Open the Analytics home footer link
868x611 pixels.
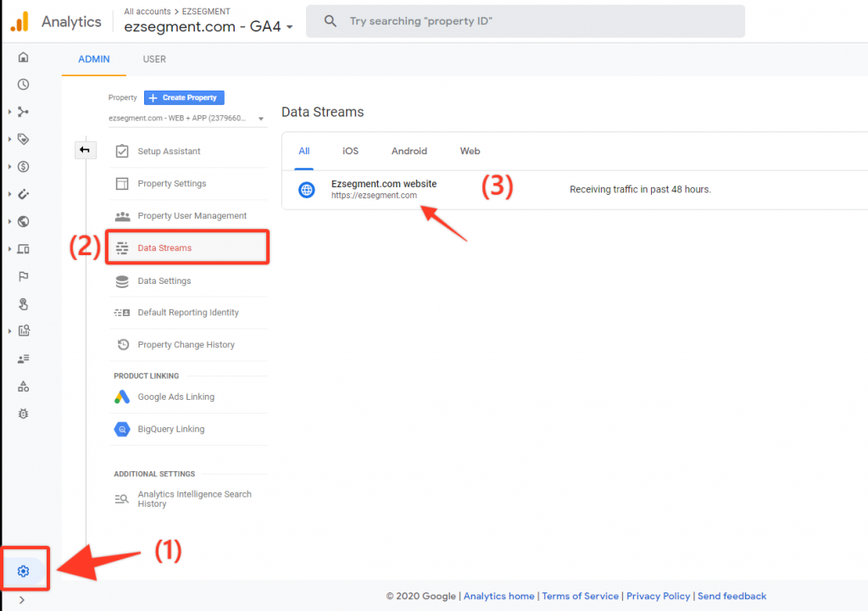coord(498,596)
